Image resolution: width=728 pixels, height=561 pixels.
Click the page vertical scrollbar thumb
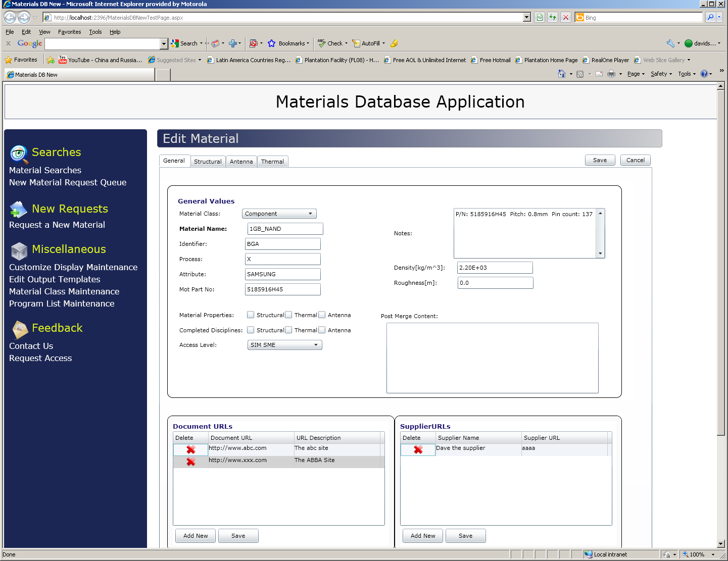coord(721,263)
